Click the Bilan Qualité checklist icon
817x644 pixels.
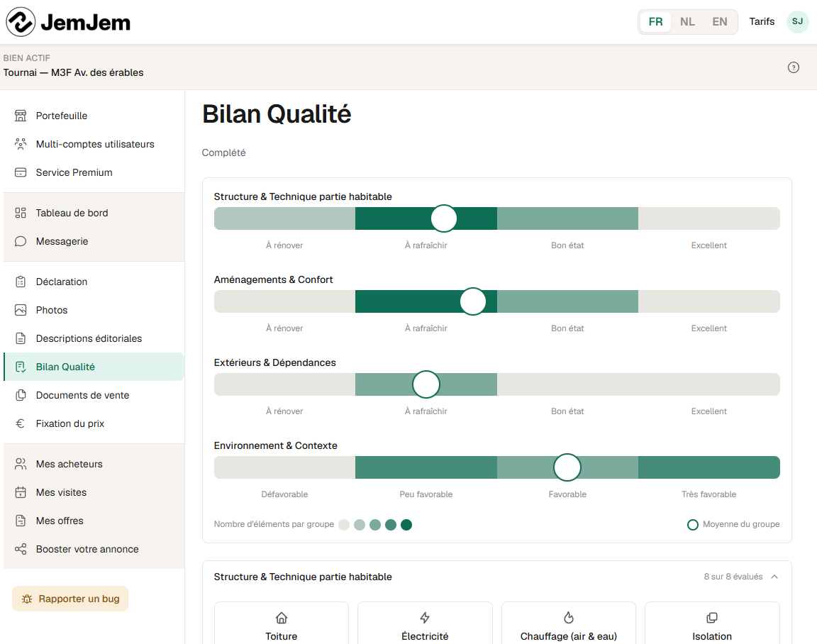(x=21, y=367)
